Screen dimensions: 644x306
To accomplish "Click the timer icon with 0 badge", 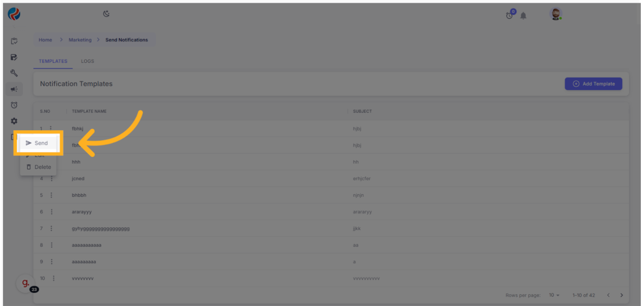I will (x=510, y=15).
